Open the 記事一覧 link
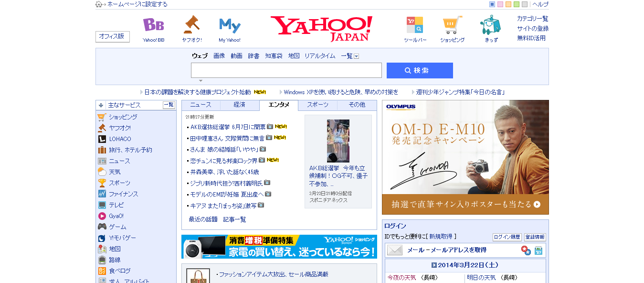Viewport: 644px width, 283px height. [235, 219]
